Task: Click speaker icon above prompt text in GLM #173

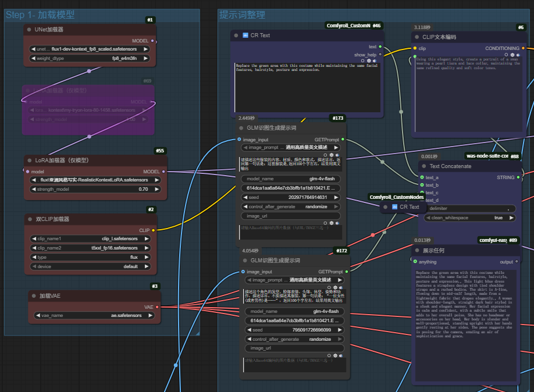Action: (x=337, y=155)
